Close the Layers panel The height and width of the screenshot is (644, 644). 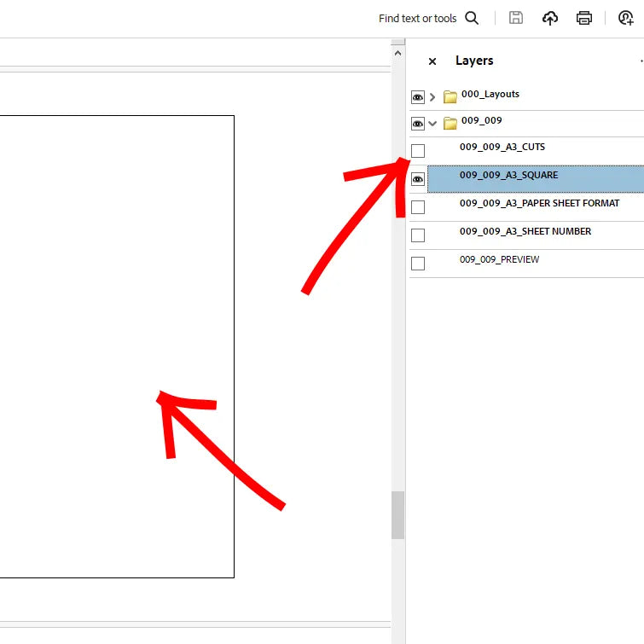pyautogui.click(x=432, y=61)
